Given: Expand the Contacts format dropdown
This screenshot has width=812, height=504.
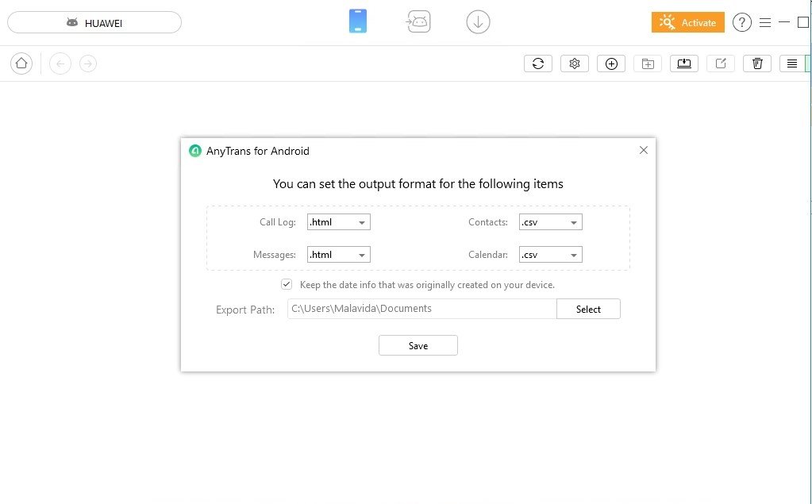Looking at the screenshot, I should click(551, 221).
